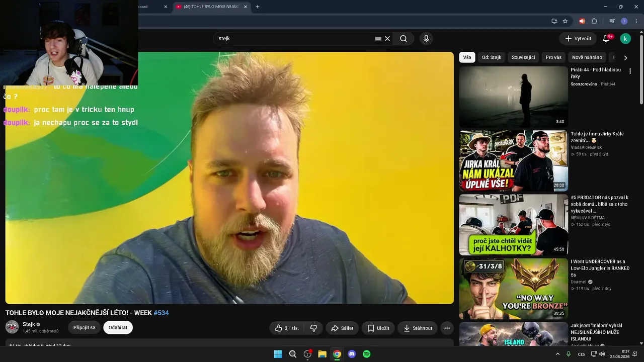Open the Windows Start menu
644x362 pixels.
click(x=278, y=354)
